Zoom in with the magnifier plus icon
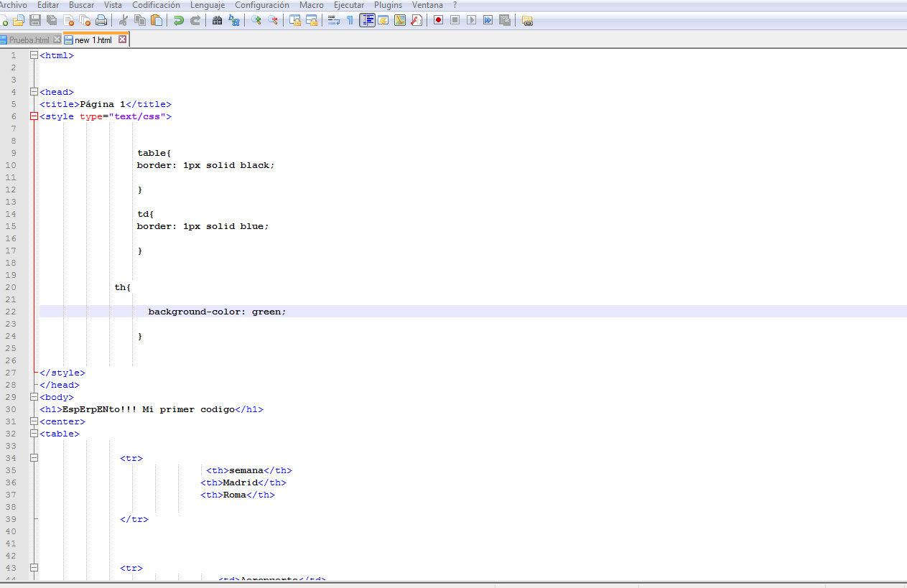The image size is (907, 588). (x=256, y=20)
